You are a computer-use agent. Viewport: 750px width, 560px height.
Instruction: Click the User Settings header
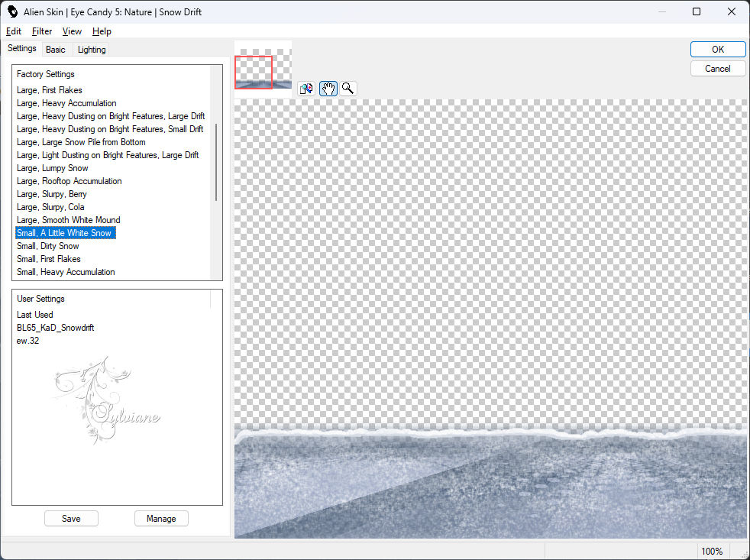pyautogui.click(x=40, y=298)
